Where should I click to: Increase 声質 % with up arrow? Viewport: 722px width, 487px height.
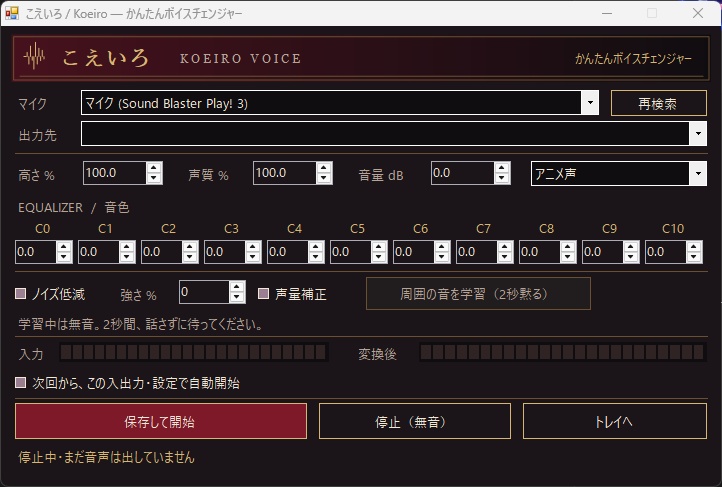click(x=324, y=168)
